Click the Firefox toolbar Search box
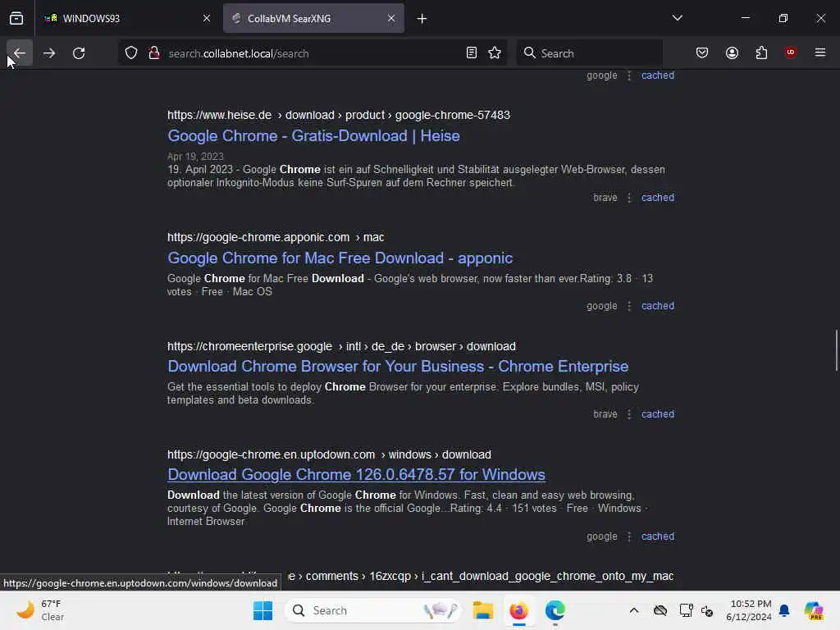This screenshot has height=630, width=840. (589, 53)
